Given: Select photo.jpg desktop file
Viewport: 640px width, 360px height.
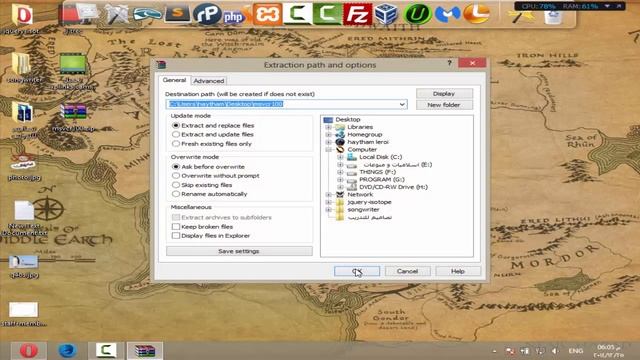Looking at the screenshot, I should coord(24,167).
